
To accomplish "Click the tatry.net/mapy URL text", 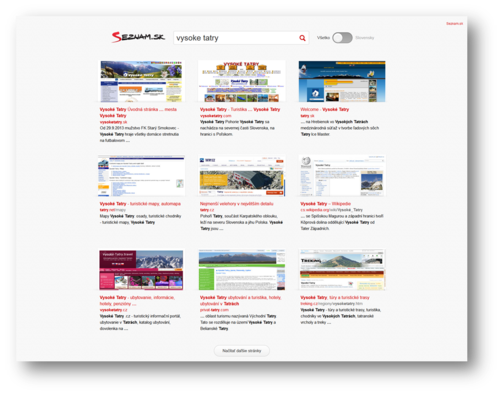I will (x=113, y=210).
